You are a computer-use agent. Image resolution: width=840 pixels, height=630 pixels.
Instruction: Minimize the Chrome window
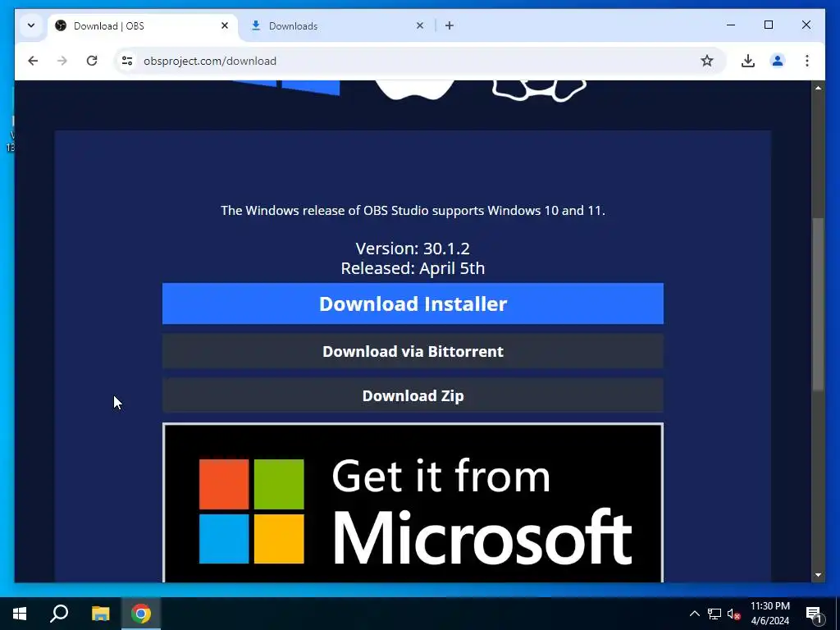click(x=731, y=25)
